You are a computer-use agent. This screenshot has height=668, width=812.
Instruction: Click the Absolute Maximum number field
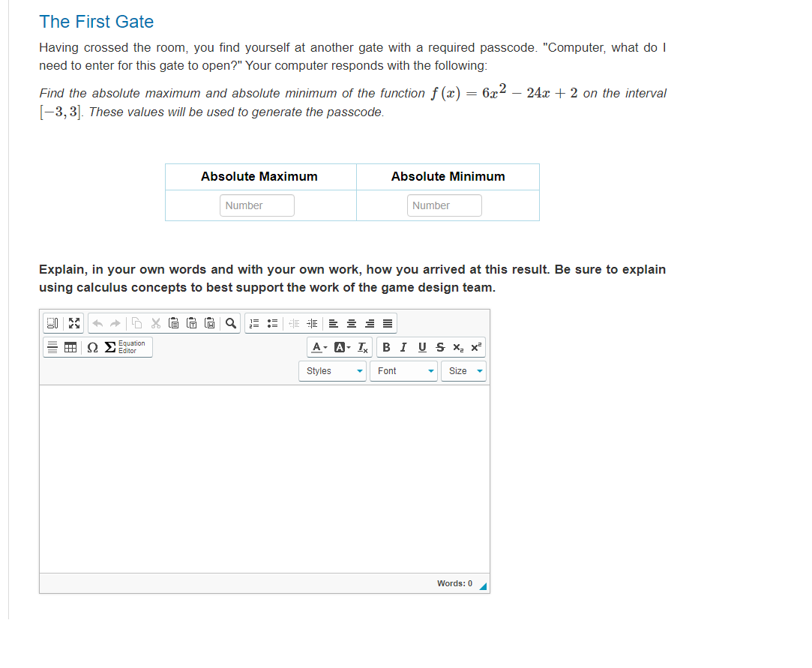pos(257,205)
